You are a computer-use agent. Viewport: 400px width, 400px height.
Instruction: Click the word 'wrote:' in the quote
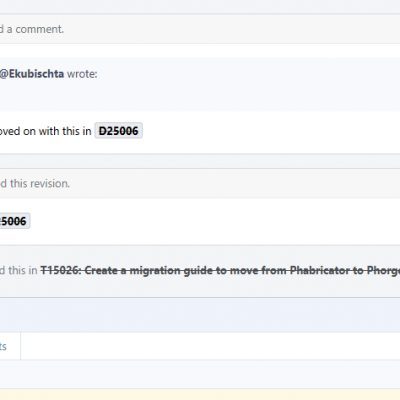pos(82,74)
